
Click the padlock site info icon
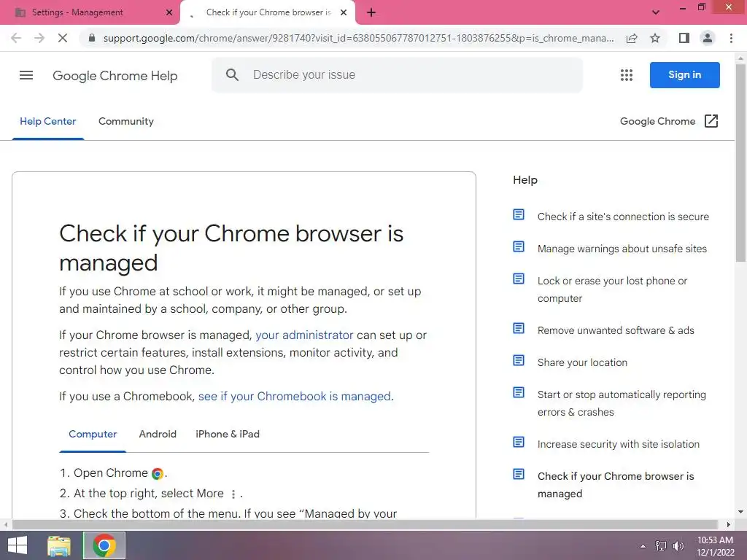click(x=92, y=38)
